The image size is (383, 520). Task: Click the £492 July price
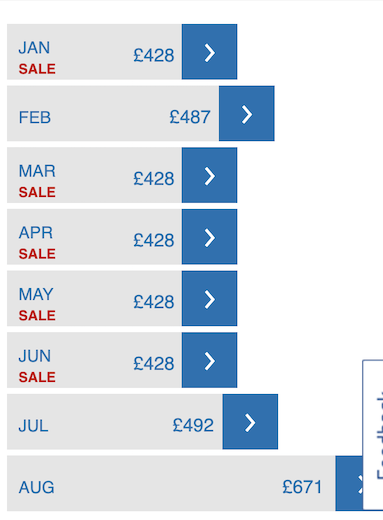click(193, 425)
